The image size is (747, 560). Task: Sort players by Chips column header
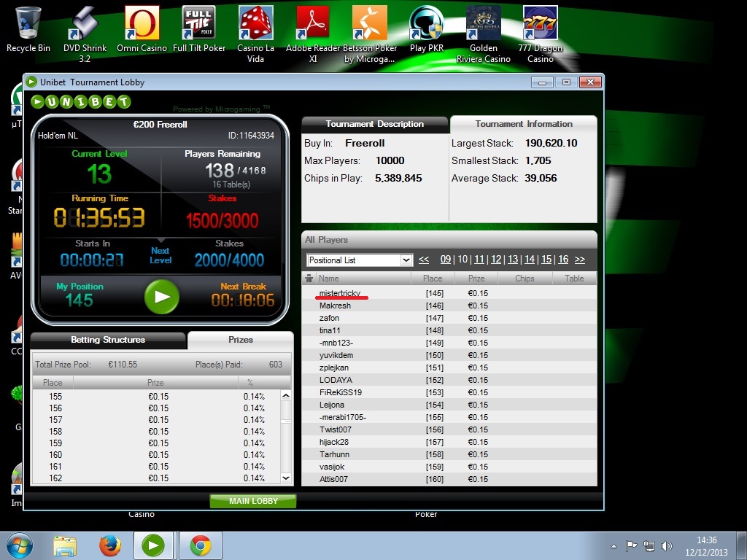[x=525, y=279]
